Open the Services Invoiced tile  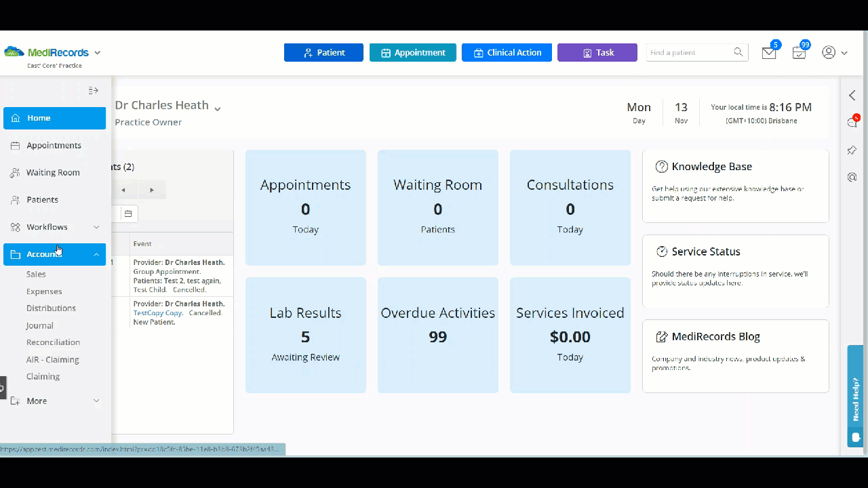click(x=570, y=335)
